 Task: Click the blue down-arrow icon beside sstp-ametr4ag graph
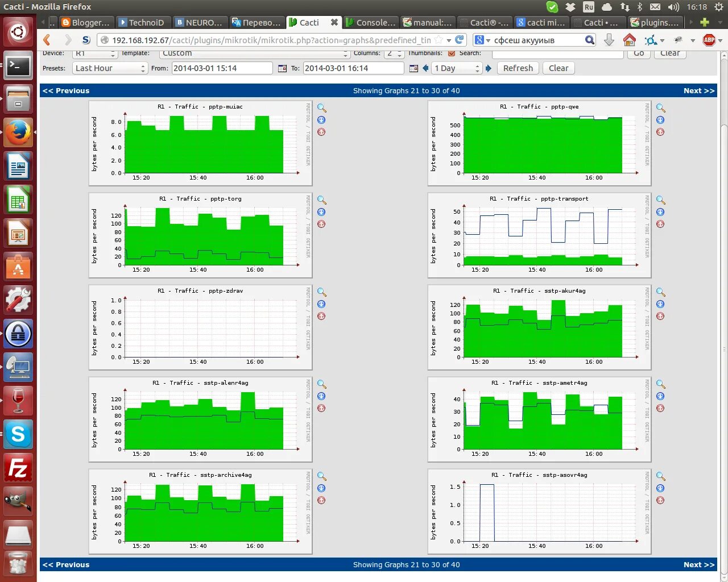coord(660,396)
